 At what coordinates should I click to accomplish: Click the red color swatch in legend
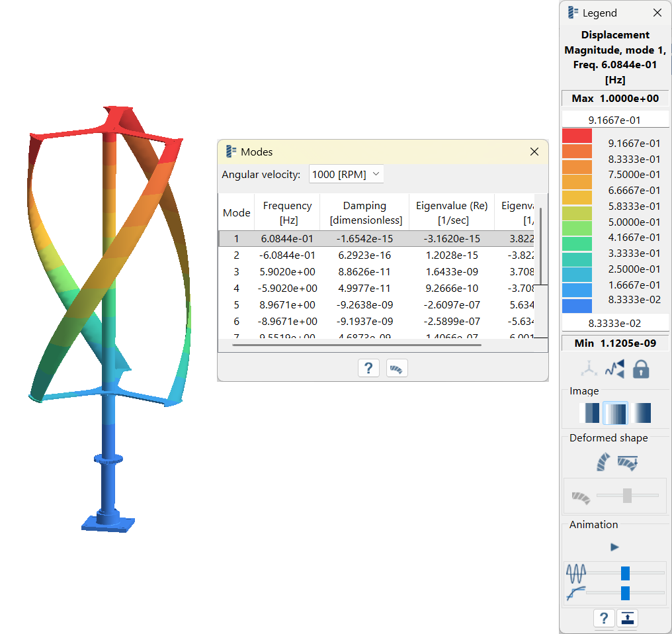tap(577, 136)
